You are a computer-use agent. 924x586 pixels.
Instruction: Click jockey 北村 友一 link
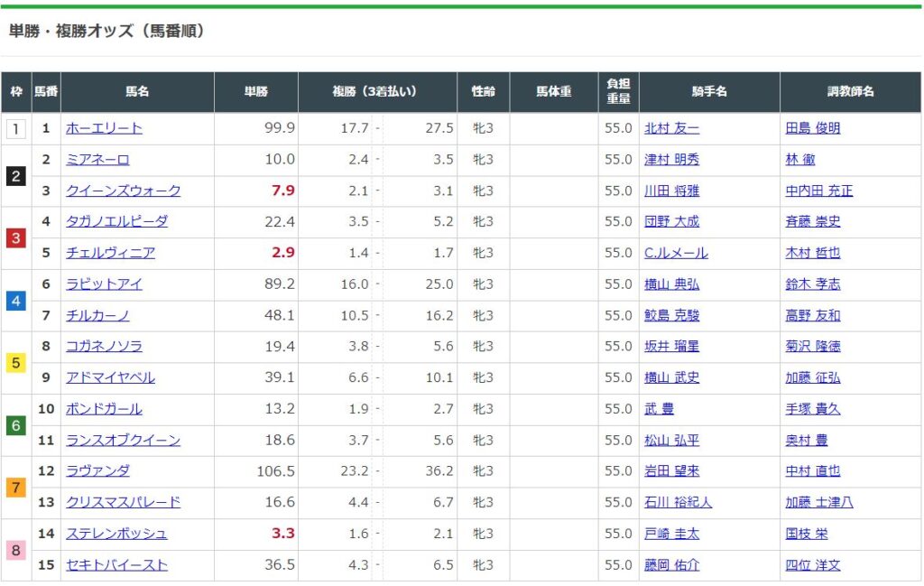(671, 128)
